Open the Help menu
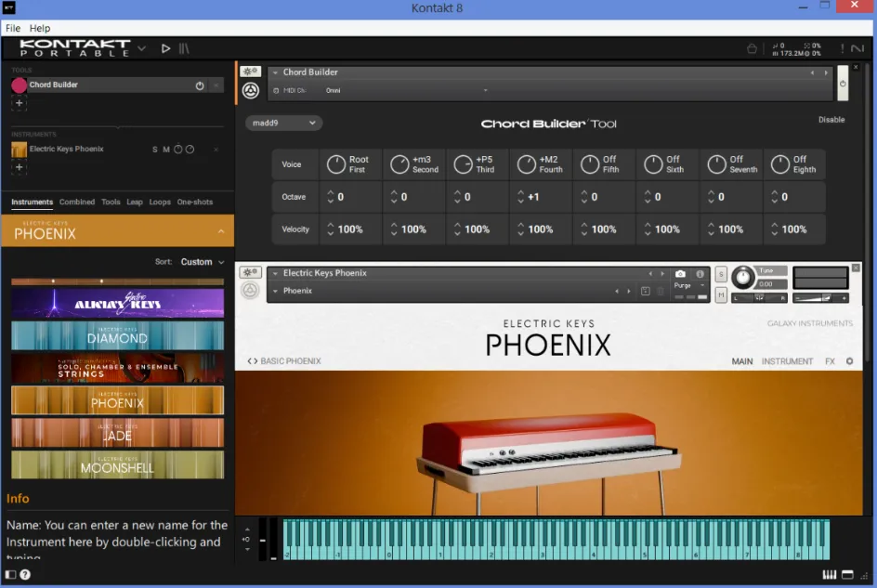Image resolution: width=877 pixels, height=588 pixels. [40, 28]
